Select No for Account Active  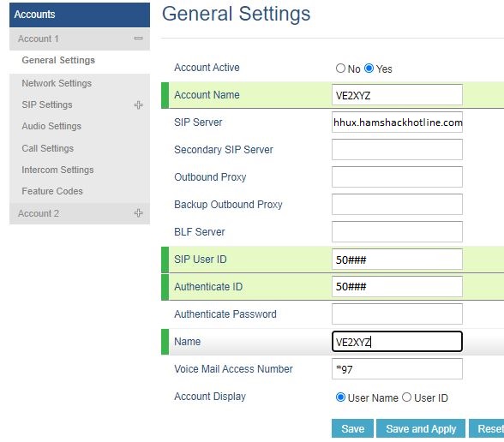(340, 69)
